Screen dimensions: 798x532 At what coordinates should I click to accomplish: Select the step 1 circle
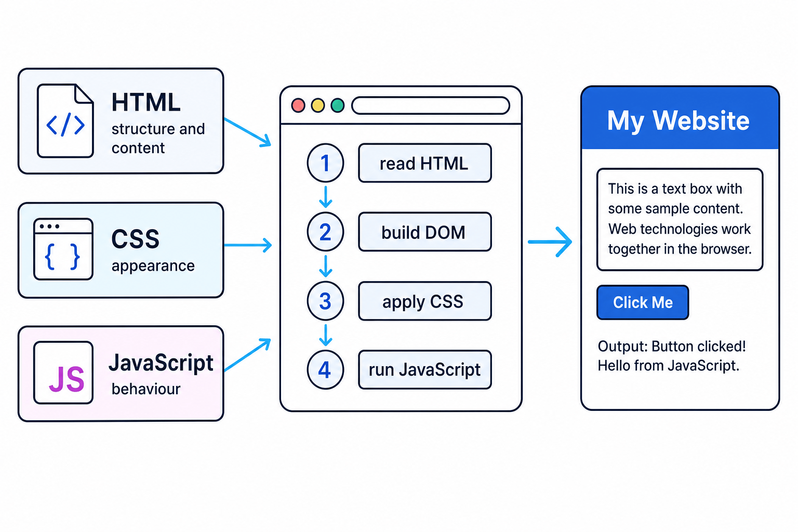pos(326,163)
